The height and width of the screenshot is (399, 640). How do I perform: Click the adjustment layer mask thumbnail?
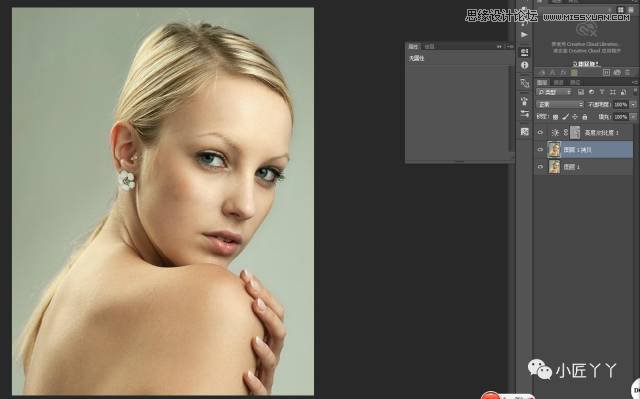[x=575, y=133]
